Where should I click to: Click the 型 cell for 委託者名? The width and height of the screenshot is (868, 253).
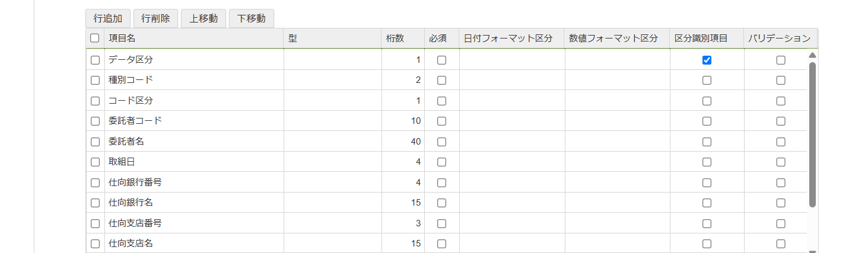tap(332, 142)
